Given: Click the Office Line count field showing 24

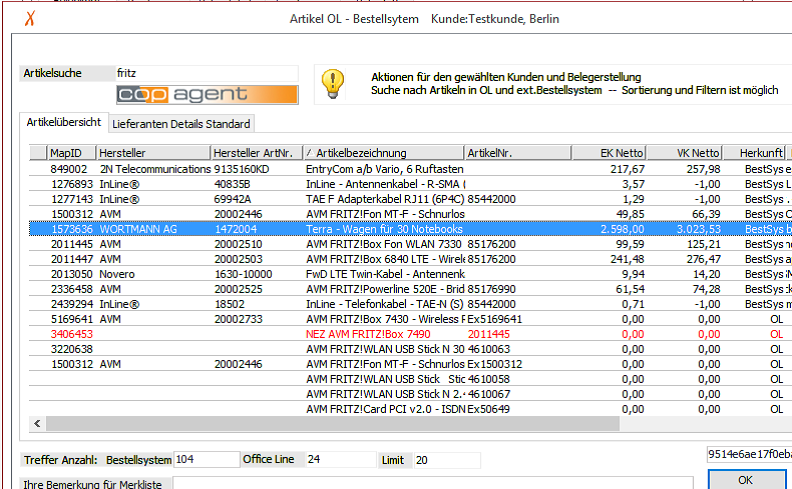Looking at the screenshot, I should pyautogui.click(x=341, y=459).
